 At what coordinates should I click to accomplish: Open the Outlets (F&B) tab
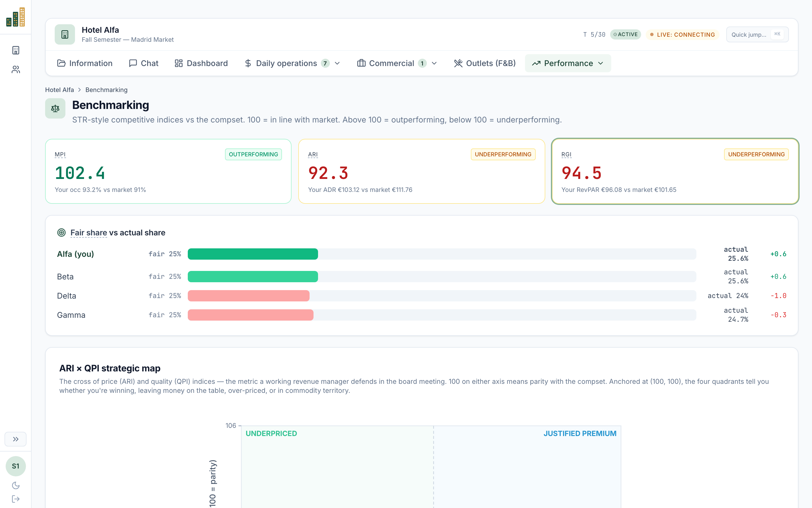pyautogui.click(x=484, y=63)
